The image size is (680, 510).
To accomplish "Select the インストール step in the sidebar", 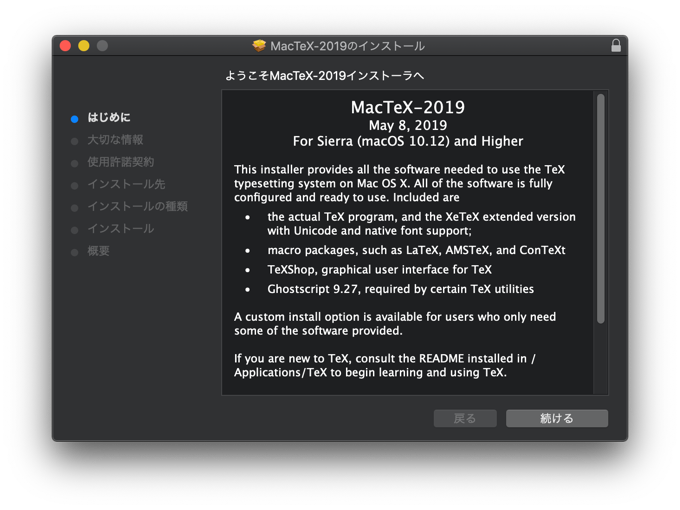I will 121,229.
